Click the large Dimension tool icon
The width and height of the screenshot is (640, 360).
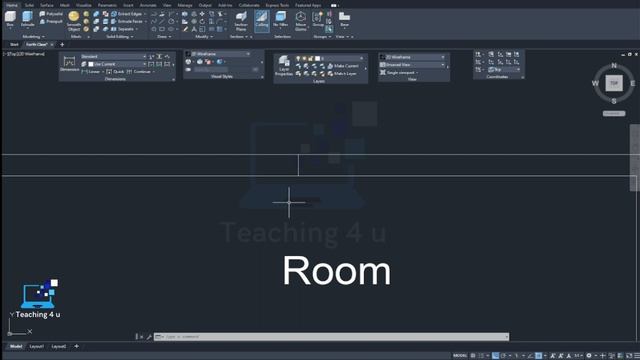[69, 63]
